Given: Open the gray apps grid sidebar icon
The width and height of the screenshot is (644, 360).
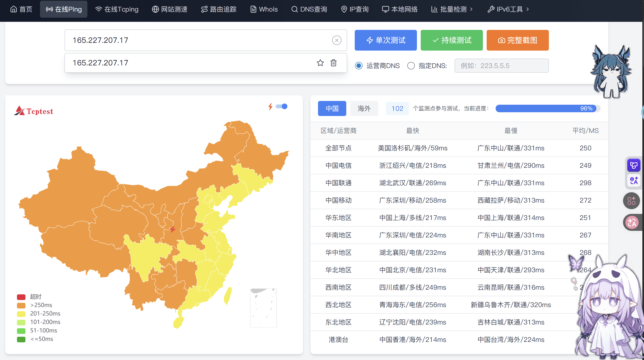Looking at the screenshot, I should (631, 201).
